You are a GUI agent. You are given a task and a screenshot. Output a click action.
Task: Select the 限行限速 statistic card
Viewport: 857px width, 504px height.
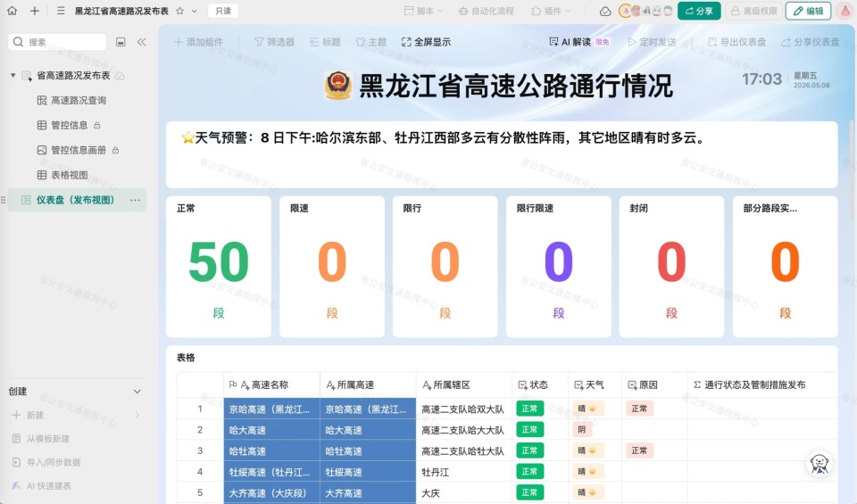coord(559,267)
